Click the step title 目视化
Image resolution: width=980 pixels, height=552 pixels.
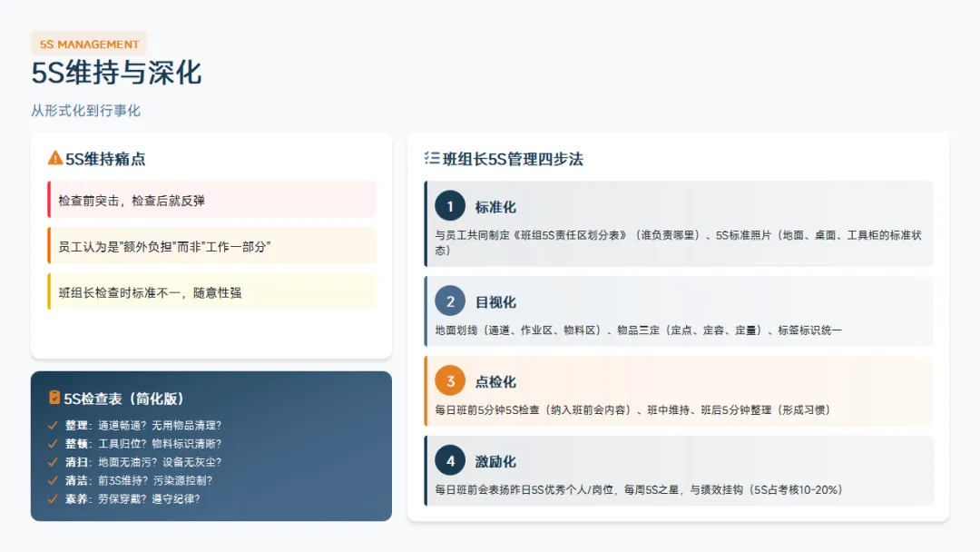click(495, 302)
